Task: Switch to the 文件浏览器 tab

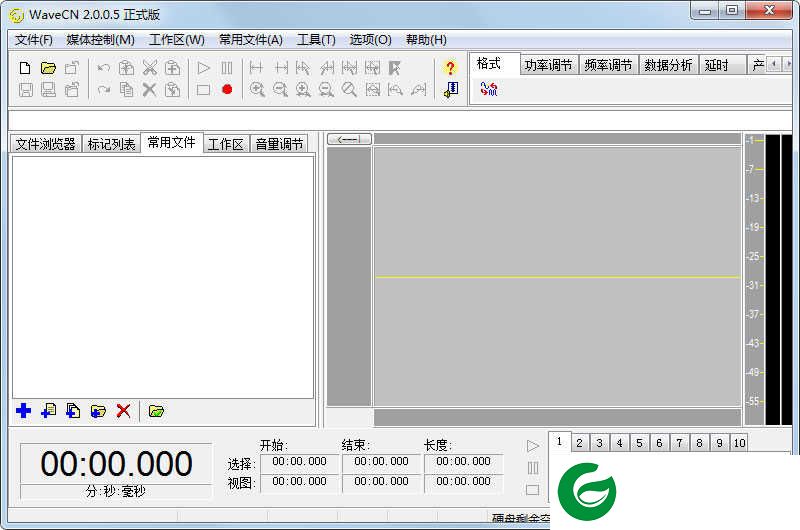Action: tap(45, 144)
